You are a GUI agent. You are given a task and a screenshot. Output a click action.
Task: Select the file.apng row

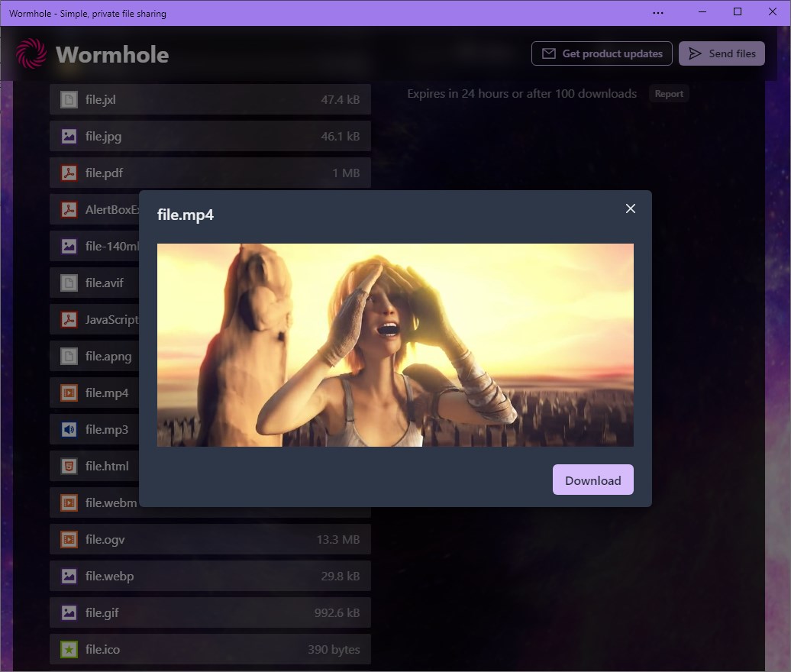(x=95, y=356)
